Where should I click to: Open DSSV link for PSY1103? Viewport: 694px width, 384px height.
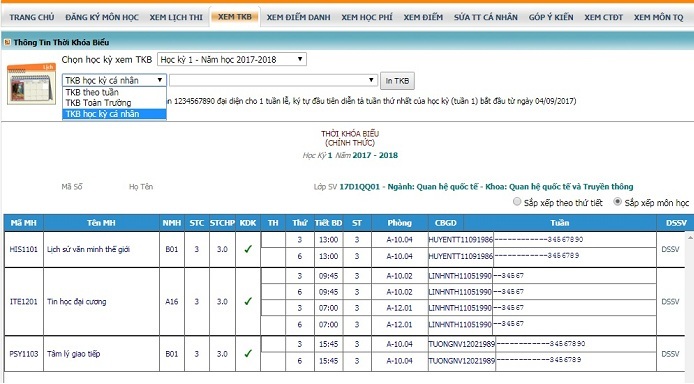670,354
